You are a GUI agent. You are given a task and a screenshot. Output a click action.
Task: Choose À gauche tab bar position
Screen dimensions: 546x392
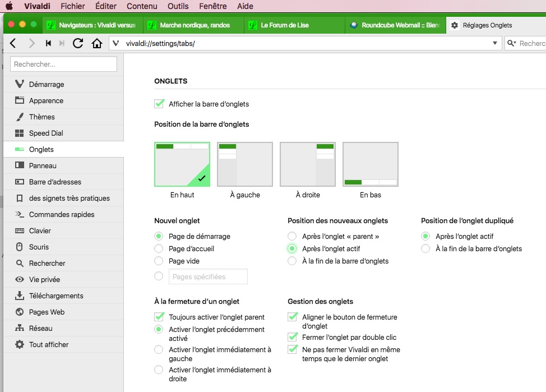pyautogui.click(x=245, y=164)
